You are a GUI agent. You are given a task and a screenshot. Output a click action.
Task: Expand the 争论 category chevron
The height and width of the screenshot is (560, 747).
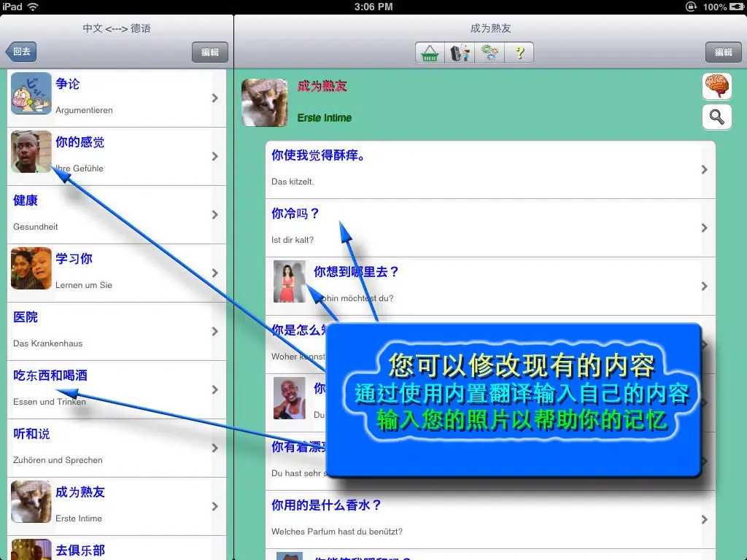point(215,98)
